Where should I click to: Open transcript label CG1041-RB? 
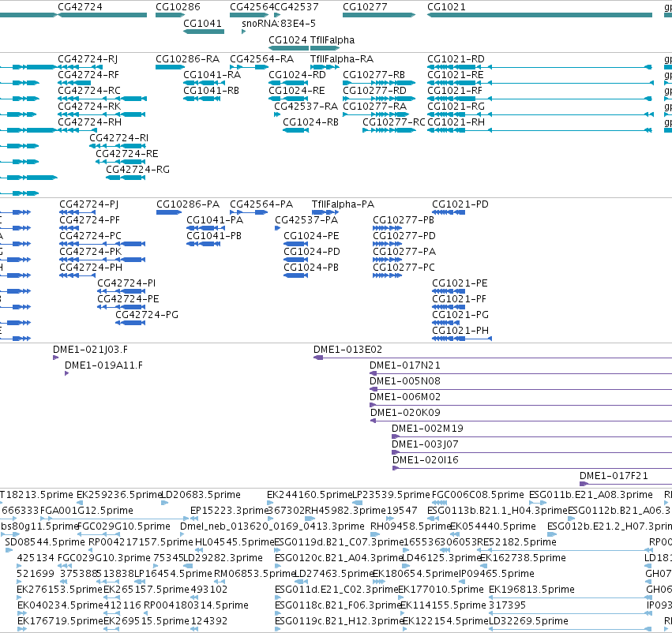pyautogui.click(x=212, y=91)
